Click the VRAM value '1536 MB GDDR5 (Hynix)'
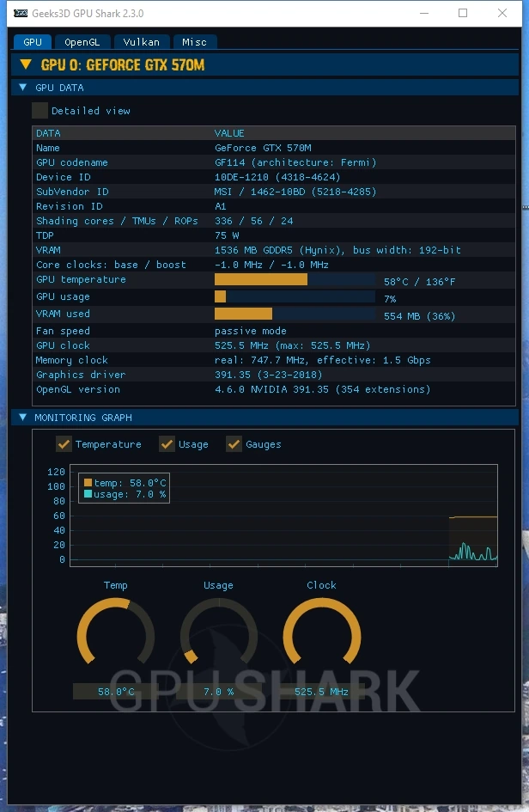 (x=280, y=250)
